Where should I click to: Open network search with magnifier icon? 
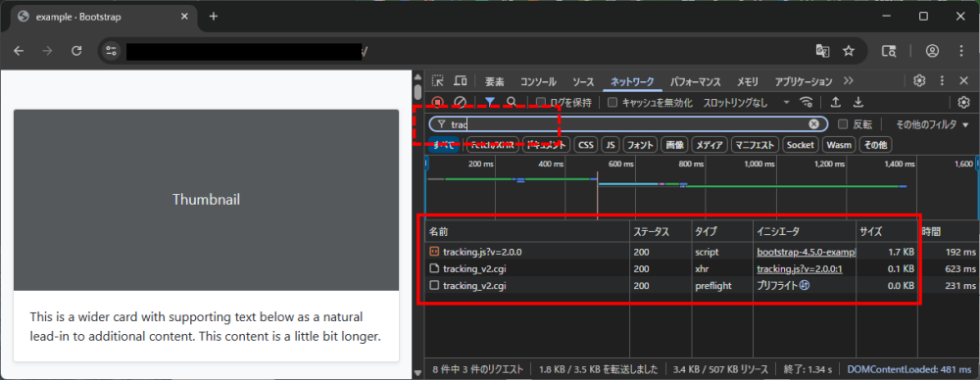(512, 102)
